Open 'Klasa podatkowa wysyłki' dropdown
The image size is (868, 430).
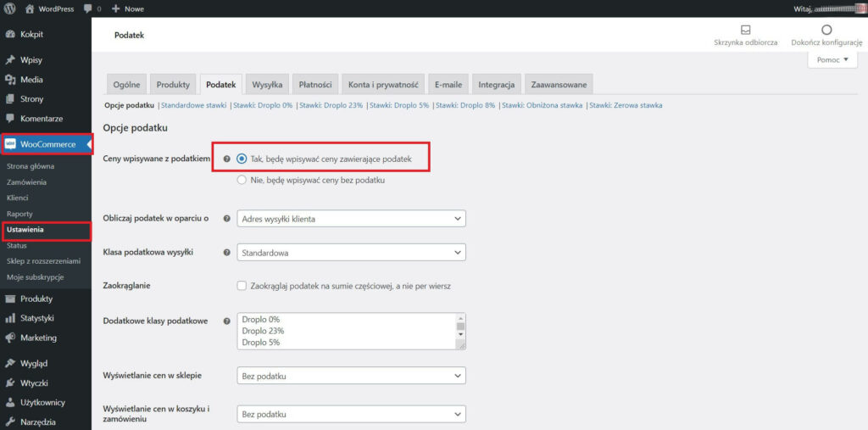[351, 252]
